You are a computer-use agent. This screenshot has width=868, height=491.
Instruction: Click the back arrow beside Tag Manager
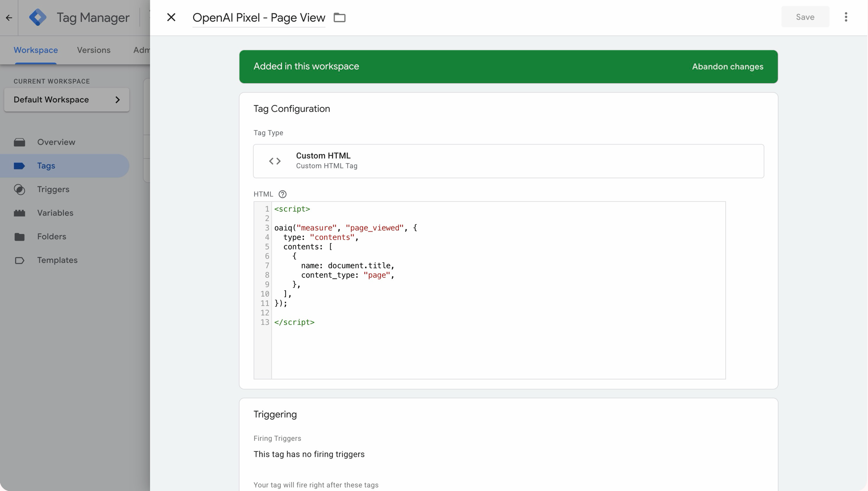(9, 18)
